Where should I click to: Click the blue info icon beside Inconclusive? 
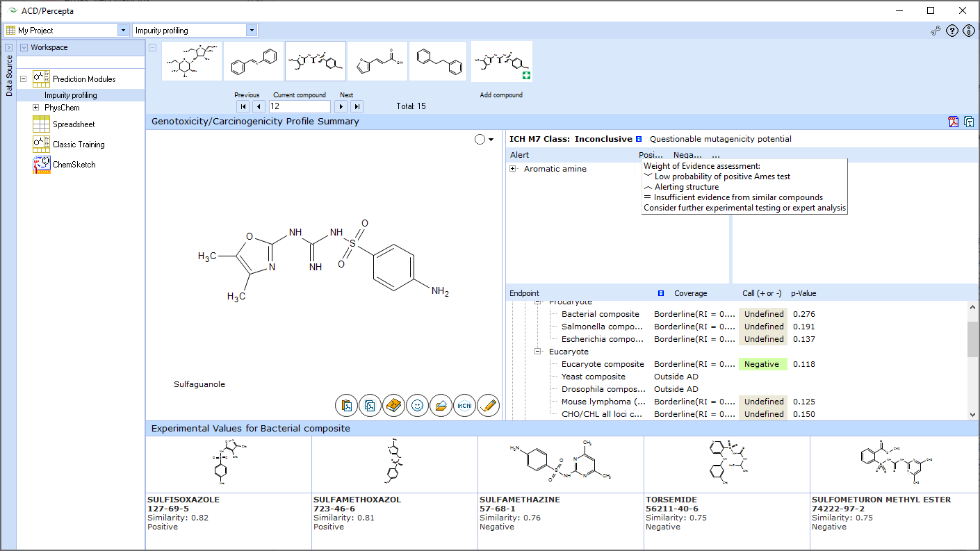point(639,139)
